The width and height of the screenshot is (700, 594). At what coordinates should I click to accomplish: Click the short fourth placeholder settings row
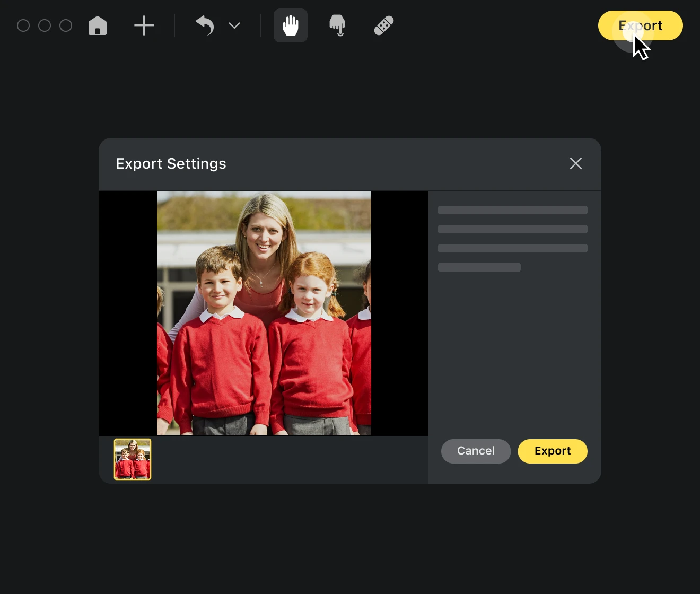(x=479, y=267)
